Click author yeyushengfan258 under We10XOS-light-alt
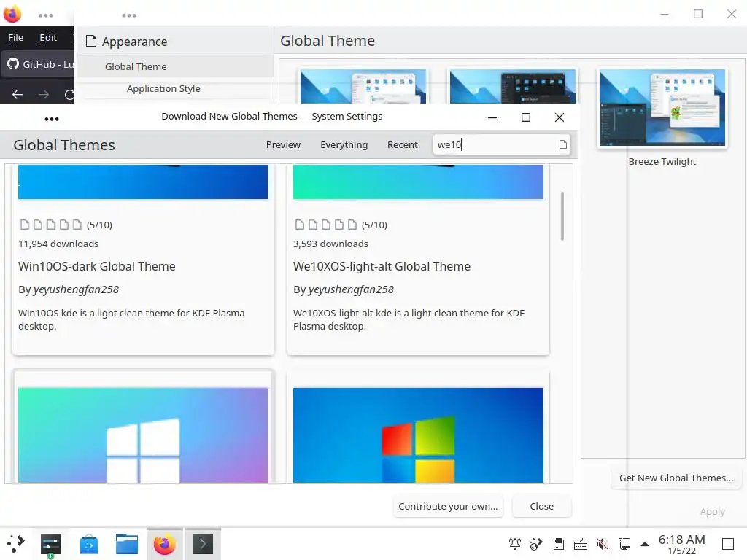Viewport: 747px width, 560px height. pos(351,289)
